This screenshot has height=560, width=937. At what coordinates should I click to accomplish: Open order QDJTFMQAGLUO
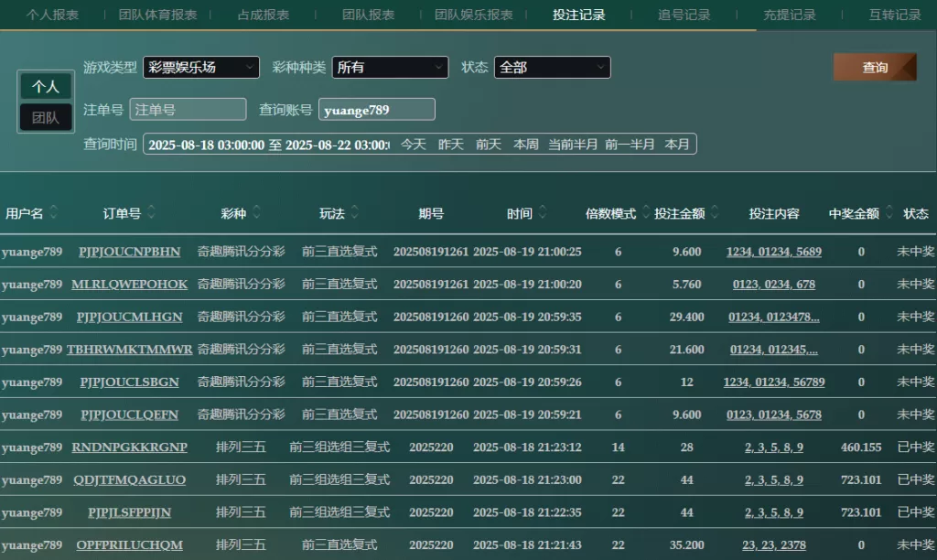tap(130, 479)
